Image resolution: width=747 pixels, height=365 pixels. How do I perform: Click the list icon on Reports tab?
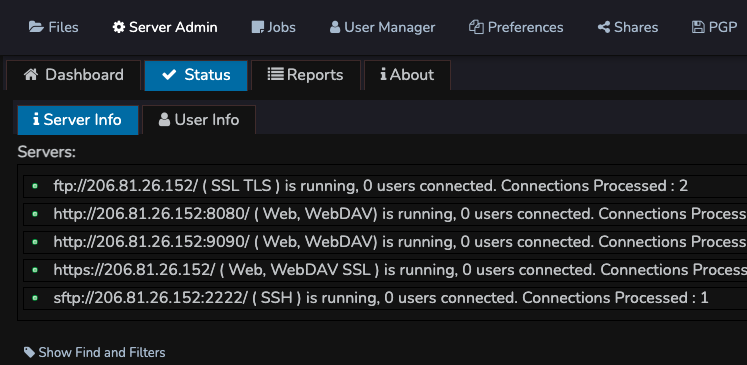275,74
